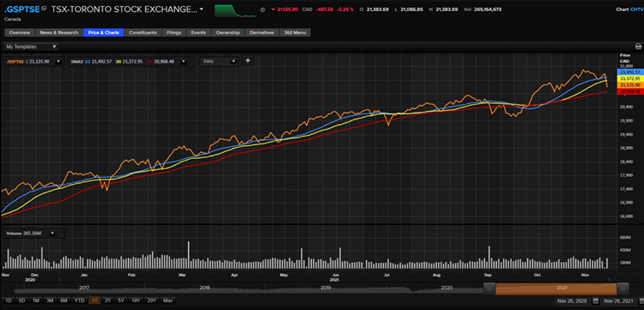Click the SMA 50 value 20,968.48 in legend
This screenshot has width=644, height=310.
click(164, 61)
